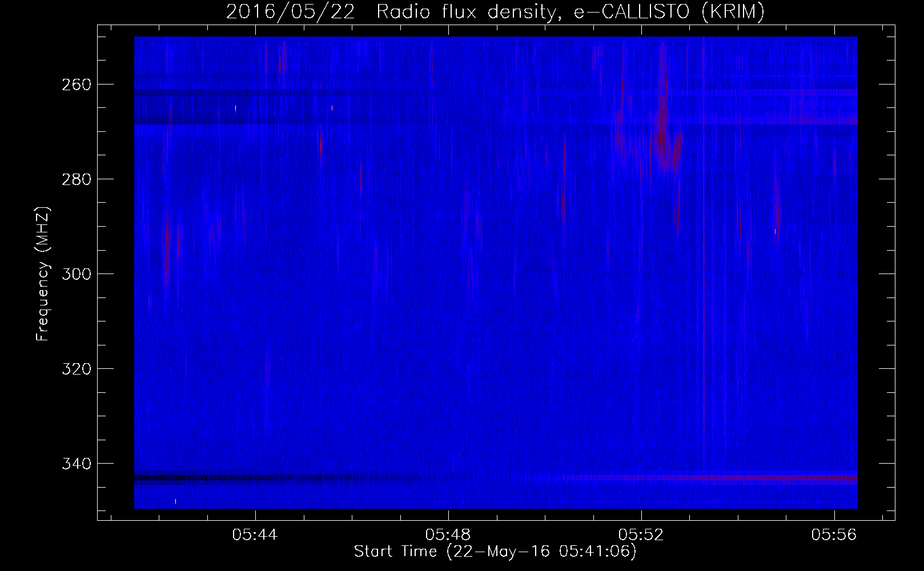Click the 05:52 time tick label

click(641, 535)
